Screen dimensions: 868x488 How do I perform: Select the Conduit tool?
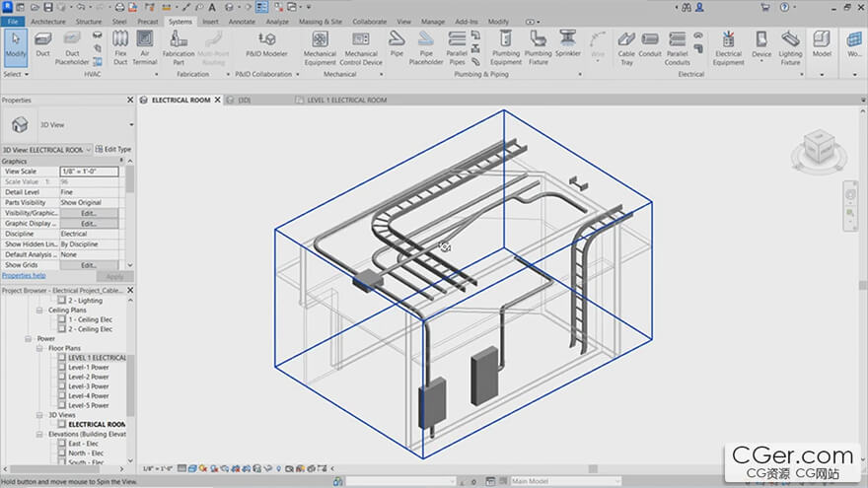tap(650, 44)
